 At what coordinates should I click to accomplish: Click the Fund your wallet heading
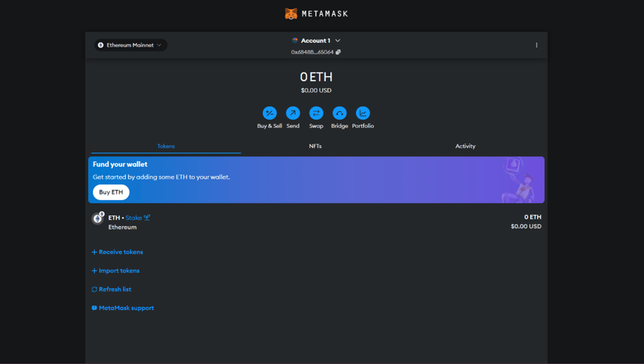pyautogui.click(x=120, y=164)
